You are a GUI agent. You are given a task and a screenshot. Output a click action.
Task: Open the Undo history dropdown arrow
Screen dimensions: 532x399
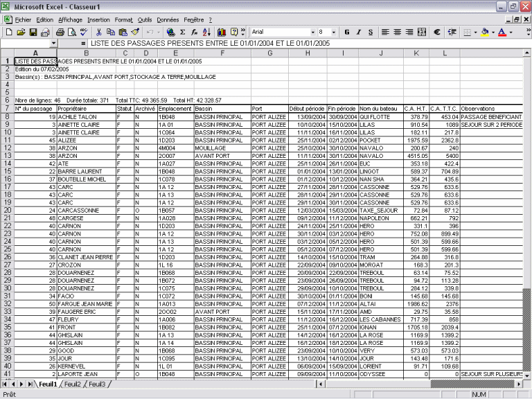coord(159,33)
